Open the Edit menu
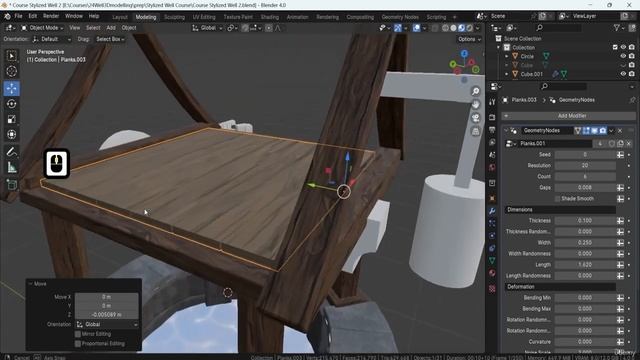The height and width of the screenshot is (360, 640). pyautogui.click(x=33, y=16)
